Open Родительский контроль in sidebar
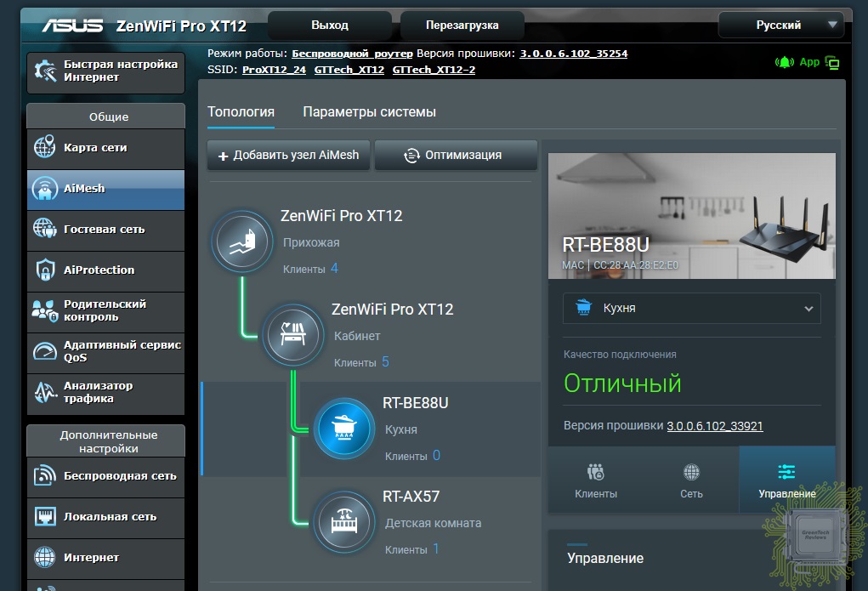868x591 pixels. point(106,310)
